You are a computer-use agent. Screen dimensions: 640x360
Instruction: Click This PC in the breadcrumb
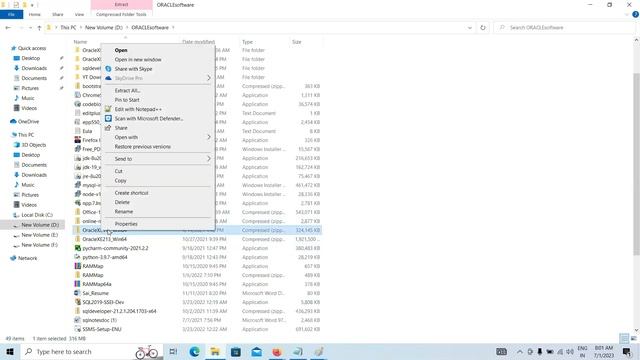(68, 27)
